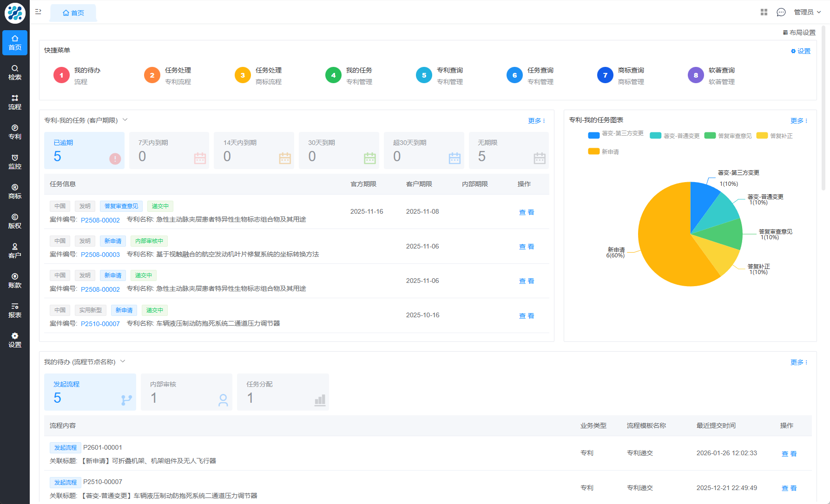
Task: Toggle 著变-第三方变更 legend item
Action: [x=616, y=134]
